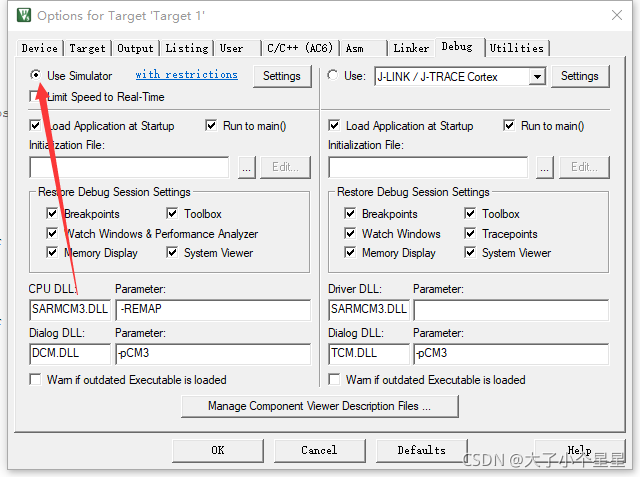This screenshot has height=477, width=640.
Task: Open the 'with restrictions' link
Action: click(187, 75)
